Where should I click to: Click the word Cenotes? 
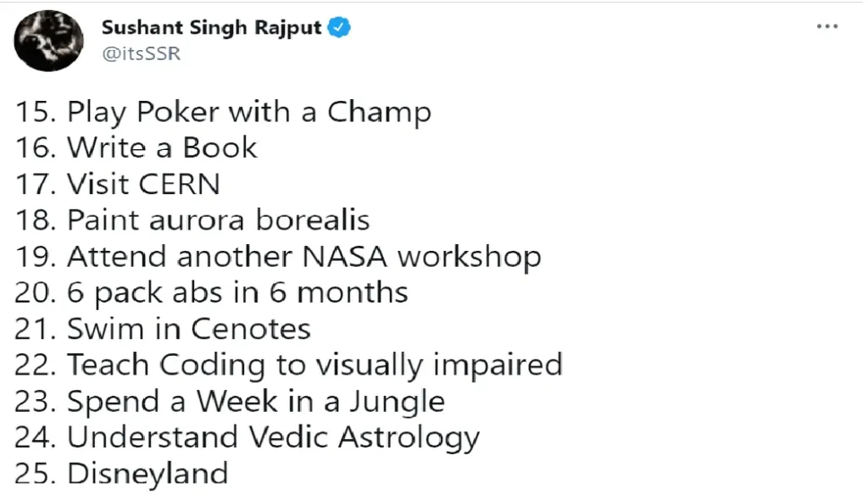pyautogui.click(x=250, y=329)
